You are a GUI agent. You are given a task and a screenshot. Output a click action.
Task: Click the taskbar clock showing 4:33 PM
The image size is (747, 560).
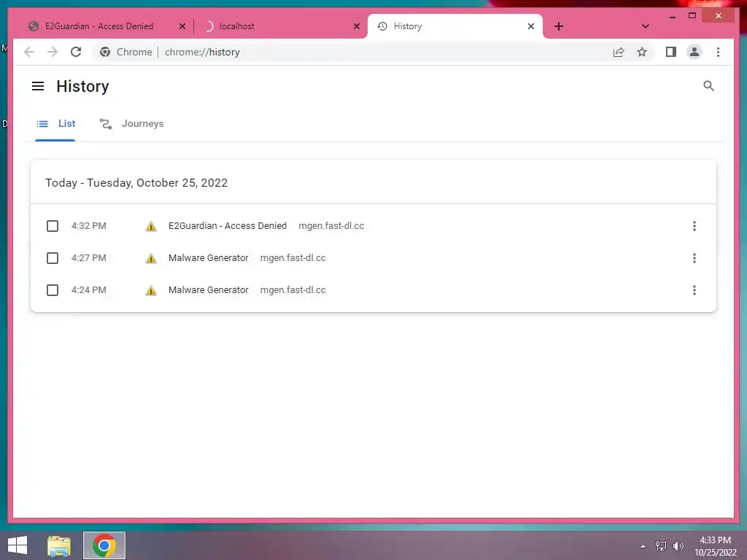click(x=715, y=546)
